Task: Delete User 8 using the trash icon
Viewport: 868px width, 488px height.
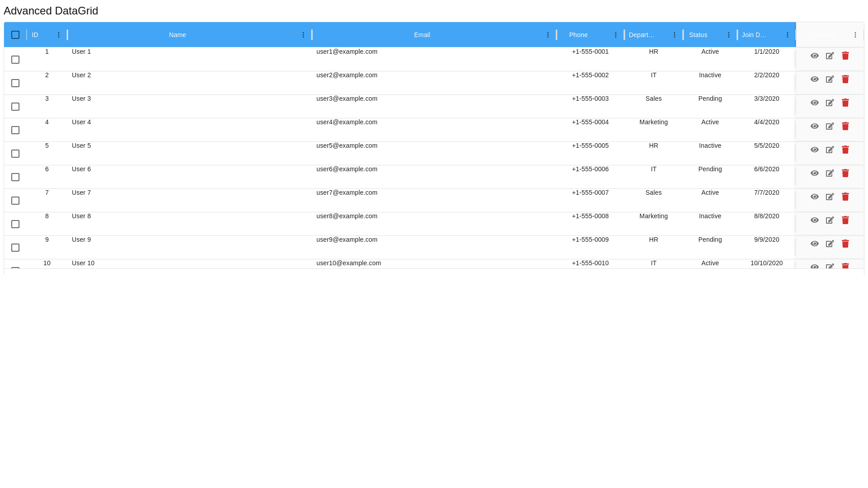Action: tap(845, 220)
